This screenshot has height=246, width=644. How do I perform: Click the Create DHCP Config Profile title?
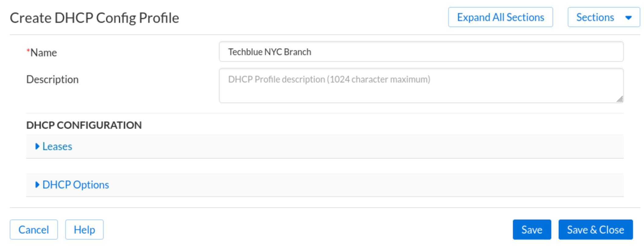(x=94, y=18)
